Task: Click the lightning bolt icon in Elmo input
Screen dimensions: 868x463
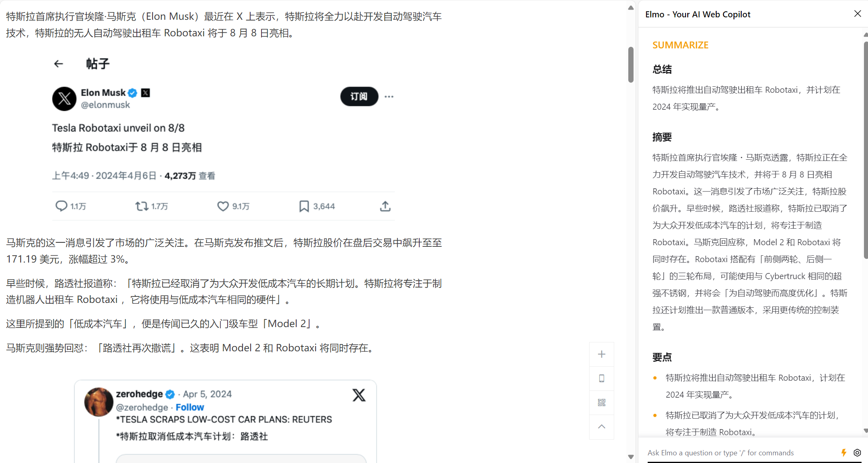Action: [843, 453]
